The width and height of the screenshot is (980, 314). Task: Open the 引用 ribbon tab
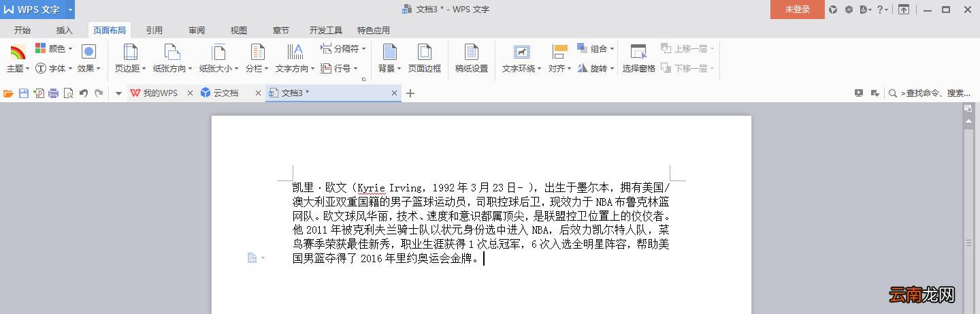tap(154, 31)
